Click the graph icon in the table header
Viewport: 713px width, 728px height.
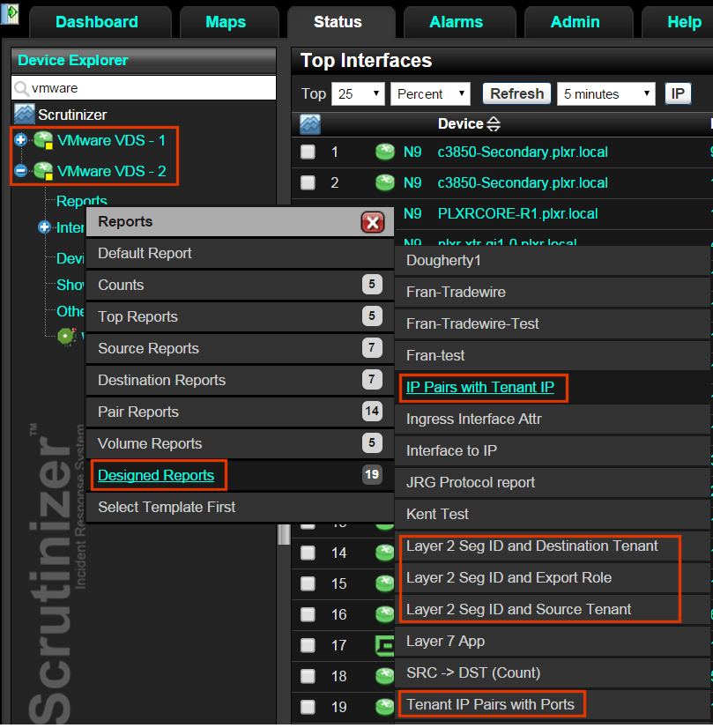coord(310,124)
